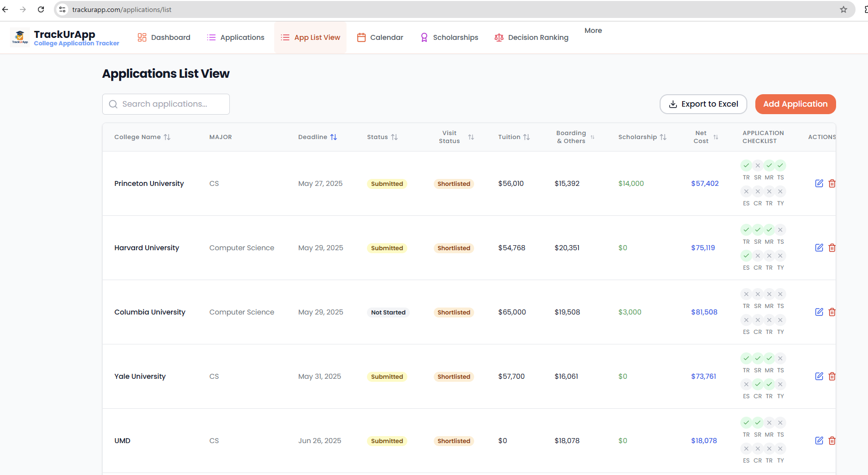Toggle Yale's CR checklist item
Image resolution: width=868 pixels, height=475 pixels.
[758, 384]
